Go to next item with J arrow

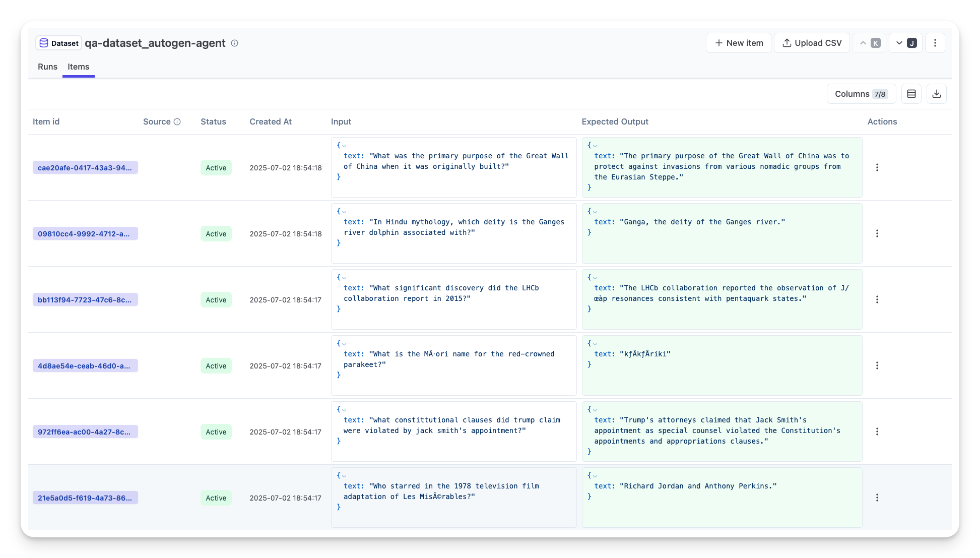tap(905, 43)
